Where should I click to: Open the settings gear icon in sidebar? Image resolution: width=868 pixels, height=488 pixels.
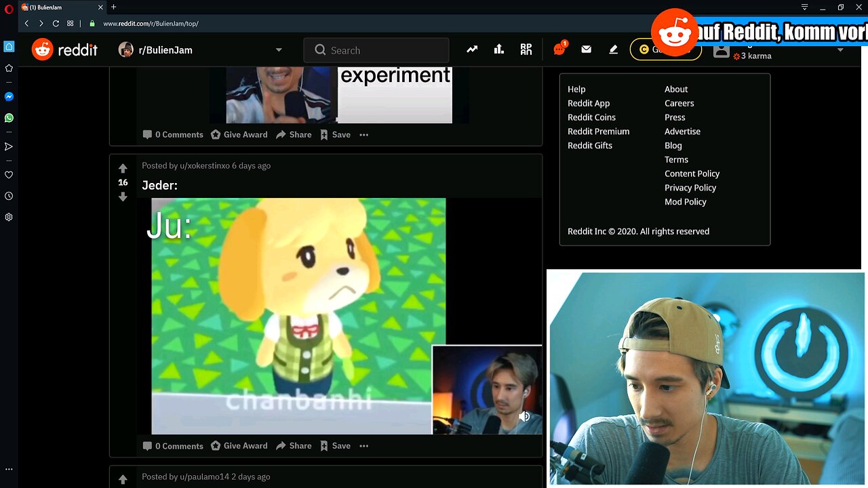[9, 218]
